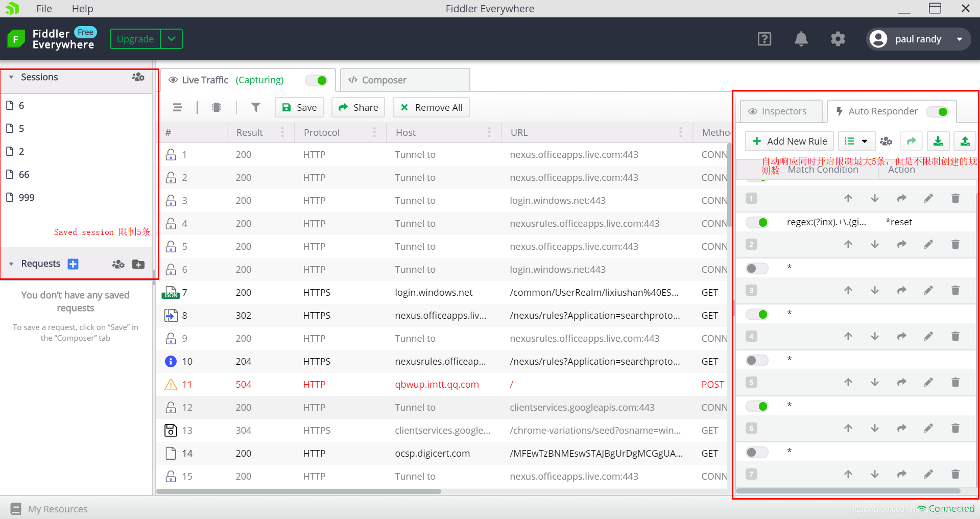Screen dimensions: 980x519
Task: Open Host column options menu
Action: (x=489, y=132)
